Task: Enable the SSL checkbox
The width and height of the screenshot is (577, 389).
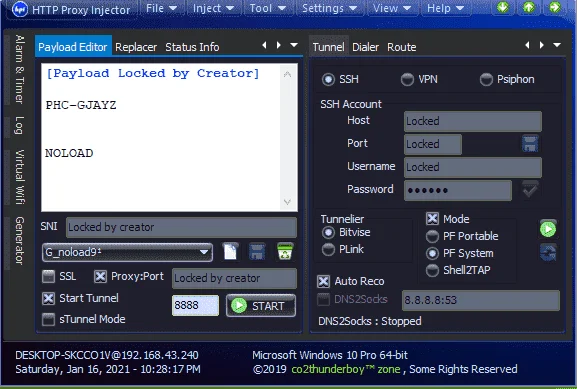Action: click(48, 276)
